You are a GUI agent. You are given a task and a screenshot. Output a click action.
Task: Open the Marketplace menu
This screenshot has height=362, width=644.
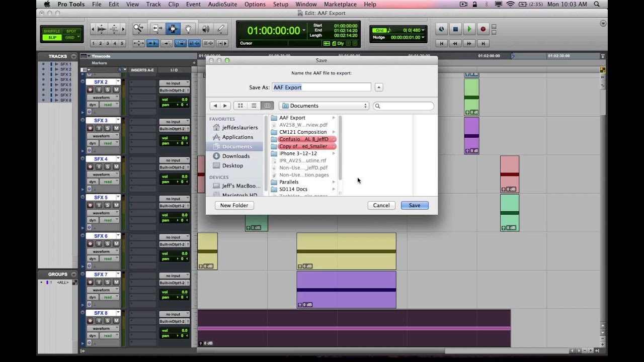point(340,4)
